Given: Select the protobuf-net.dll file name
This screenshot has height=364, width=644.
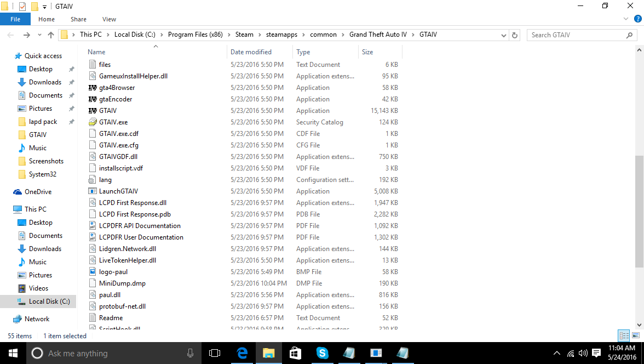Looking at the screenshot, I should pyautogui.click(x=123, y=306).
